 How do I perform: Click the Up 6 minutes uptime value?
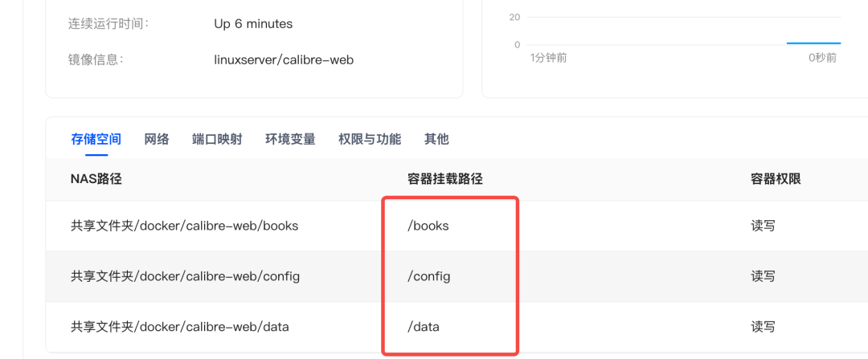(x=253, y=24)
